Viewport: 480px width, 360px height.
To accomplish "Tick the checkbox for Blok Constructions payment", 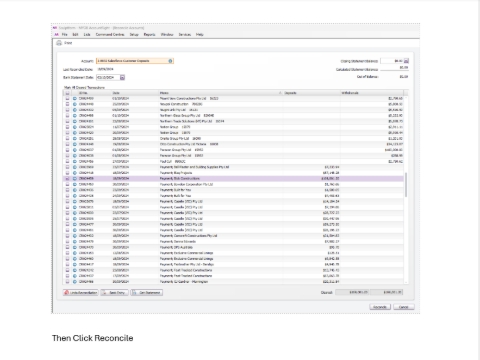I will [x=67, y=179].
